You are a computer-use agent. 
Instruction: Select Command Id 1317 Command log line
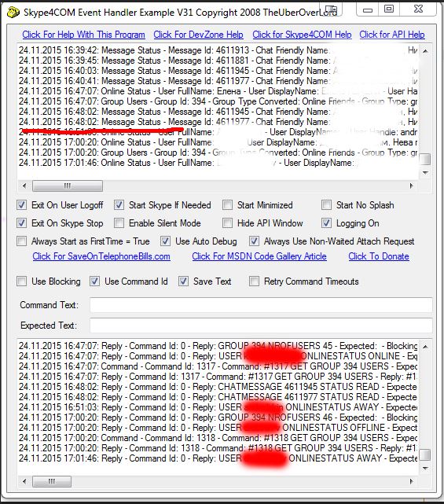click(218, 366)
